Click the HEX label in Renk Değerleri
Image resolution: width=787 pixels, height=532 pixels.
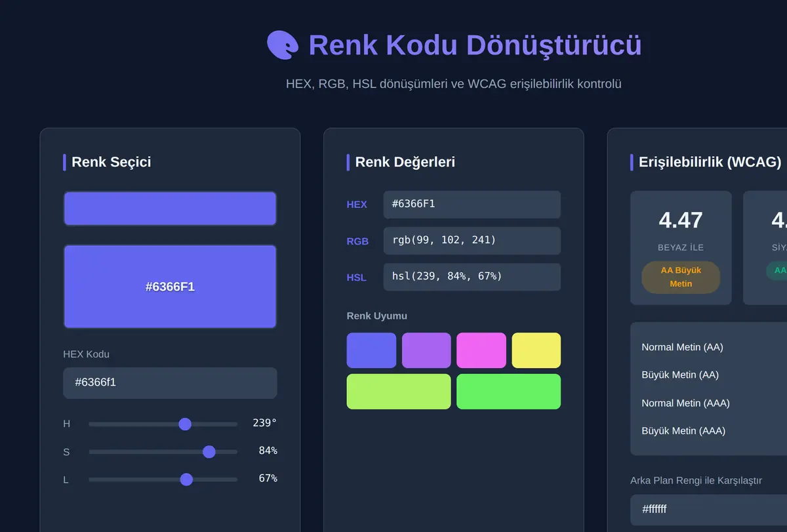pos(357,205)
